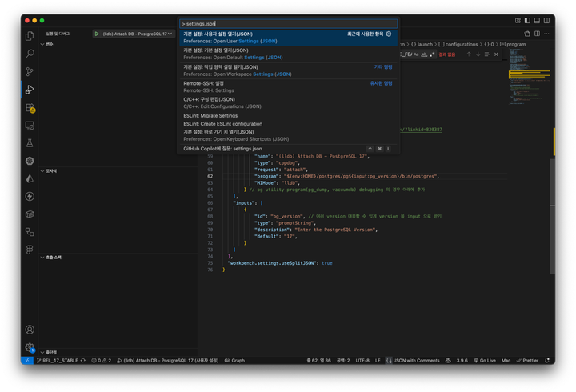Start debugging with the green play button

(97, 34)
